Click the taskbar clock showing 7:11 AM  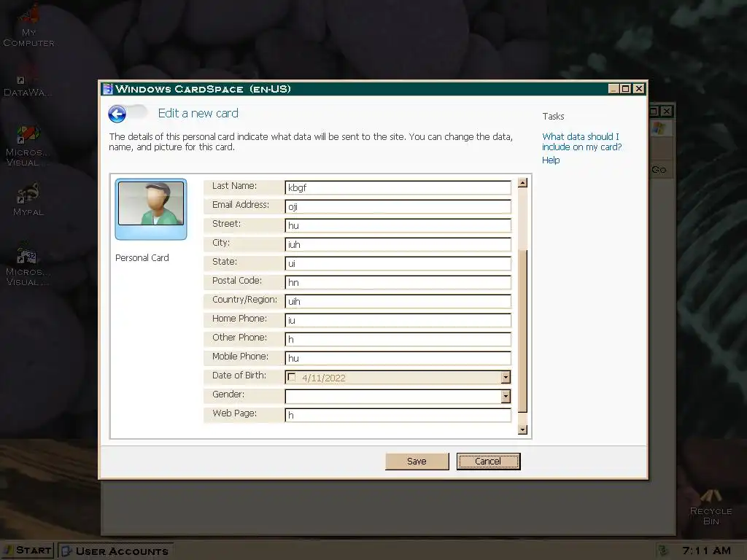pyautogui.click(x=706, y=551)
